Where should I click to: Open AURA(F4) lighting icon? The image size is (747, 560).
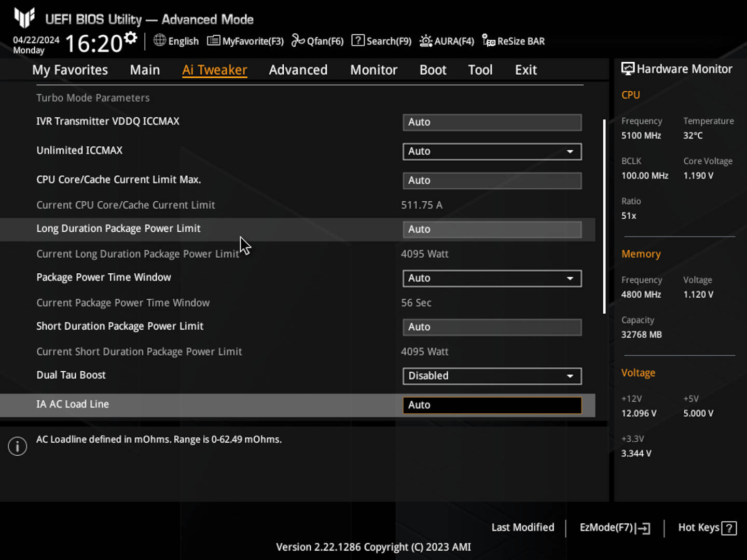click(x=425, y=40)
